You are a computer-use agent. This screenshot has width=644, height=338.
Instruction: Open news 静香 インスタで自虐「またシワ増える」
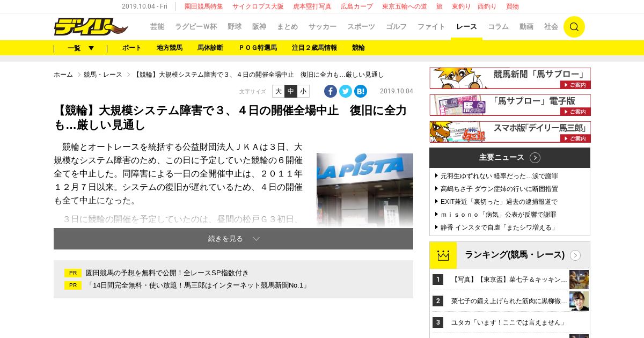pos(499,227)
